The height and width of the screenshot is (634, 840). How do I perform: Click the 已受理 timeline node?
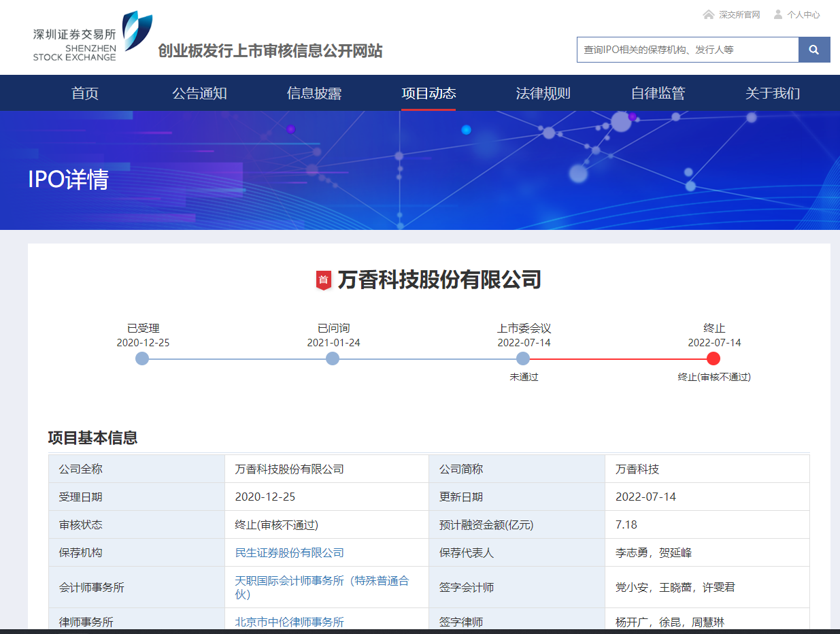(142, 358)
